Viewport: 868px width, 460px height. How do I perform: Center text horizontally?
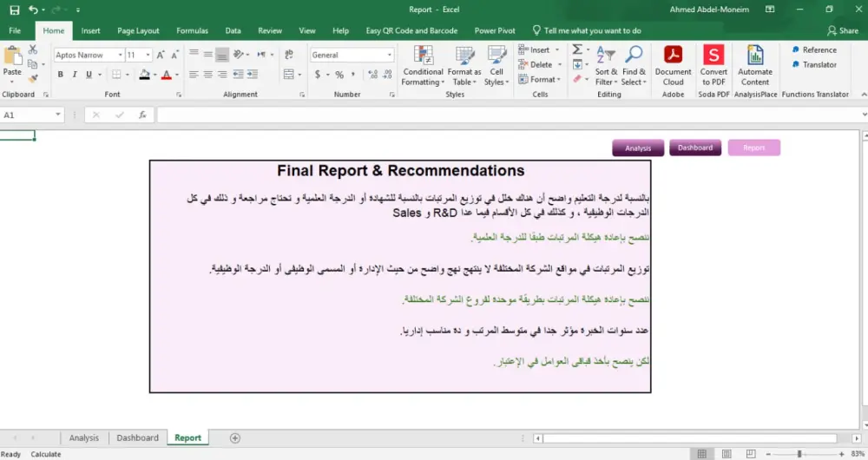click(x=207, y=74)
